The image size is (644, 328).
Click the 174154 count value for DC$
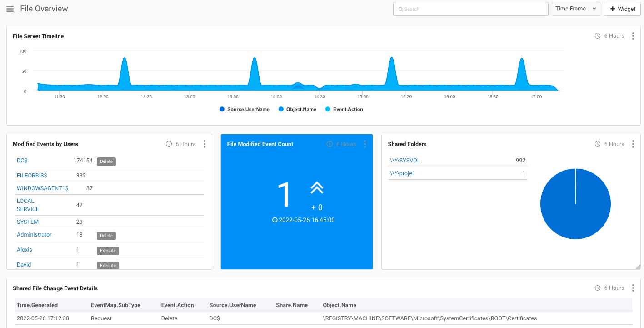coord(83,161)
